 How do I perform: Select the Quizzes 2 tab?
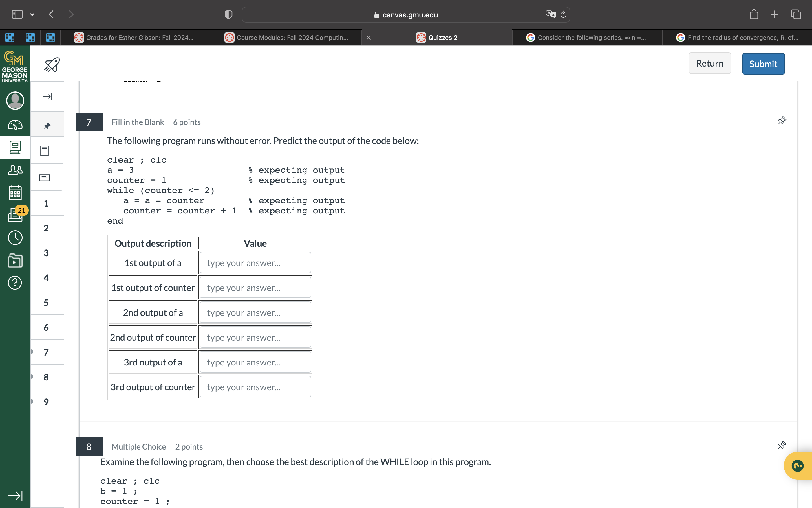pos(437,38)
